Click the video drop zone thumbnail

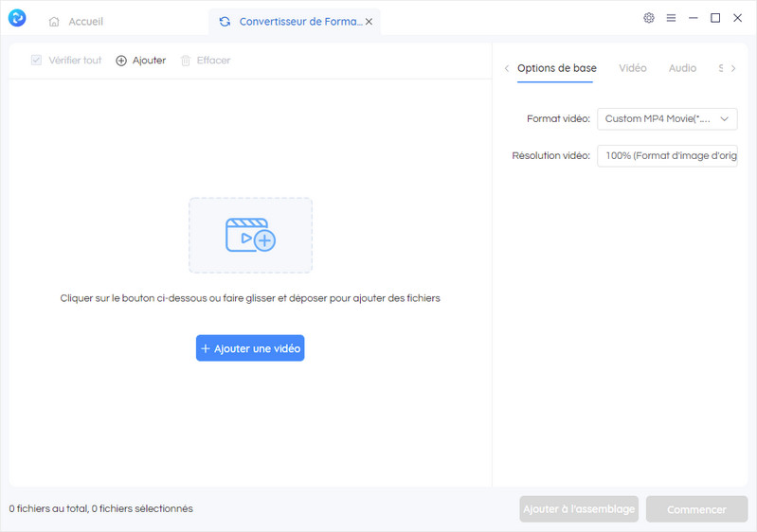(x=250, y=235)
